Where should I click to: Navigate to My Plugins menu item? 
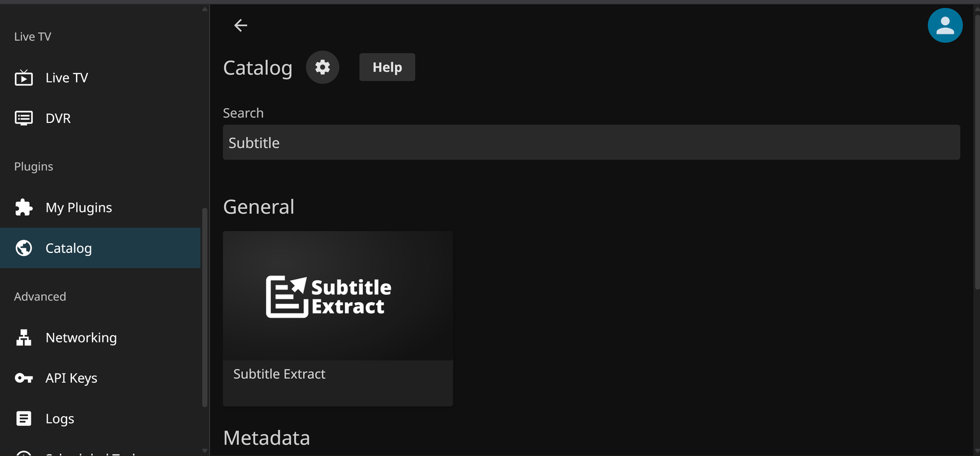click(x=78, y=207)
